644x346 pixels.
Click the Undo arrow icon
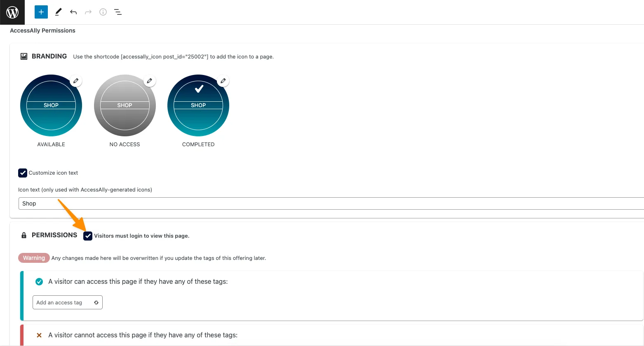[x=73, y=12]
